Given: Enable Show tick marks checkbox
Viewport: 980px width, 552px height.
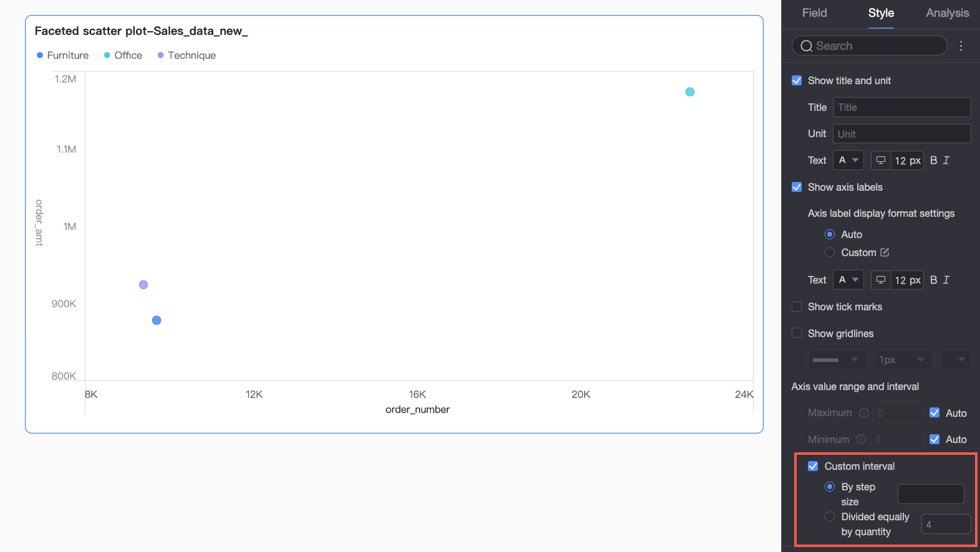Looking at the screenshot, I should tap(797, 307).
